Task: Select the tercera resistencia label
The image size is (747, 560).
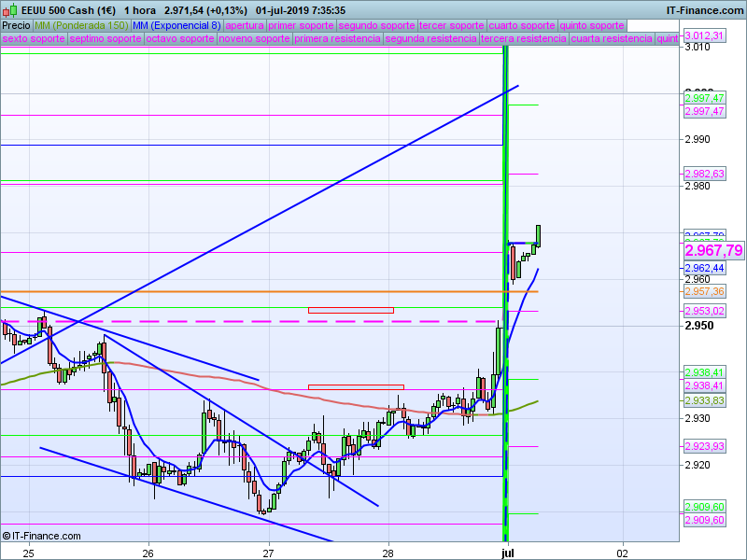Action: click(x=524, y=38)
